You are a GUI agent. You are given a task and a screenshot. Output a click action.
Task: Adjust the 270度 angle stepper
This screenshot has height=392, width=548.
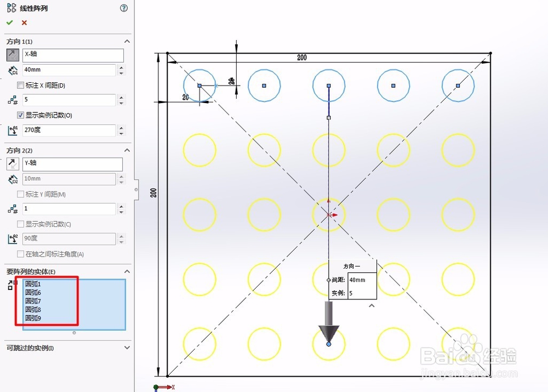pos(121,131)
